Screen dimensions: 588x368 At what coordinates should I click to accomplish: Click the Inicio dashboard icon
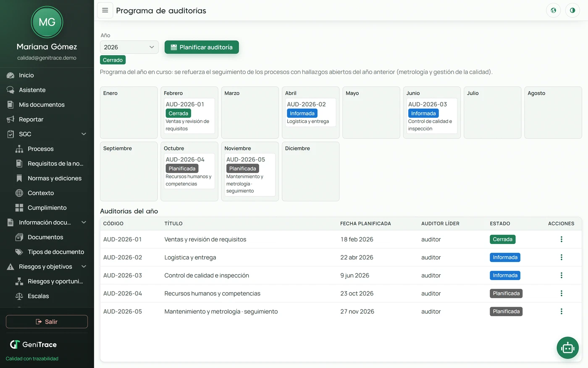pyautogui.click(x=10, y=75)
